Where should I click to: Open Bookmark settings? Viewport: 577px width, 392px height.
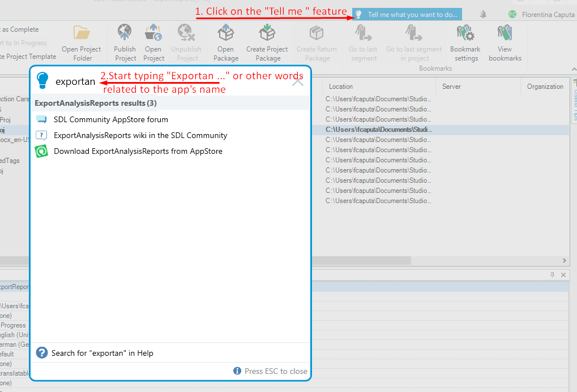coord(465,44)
